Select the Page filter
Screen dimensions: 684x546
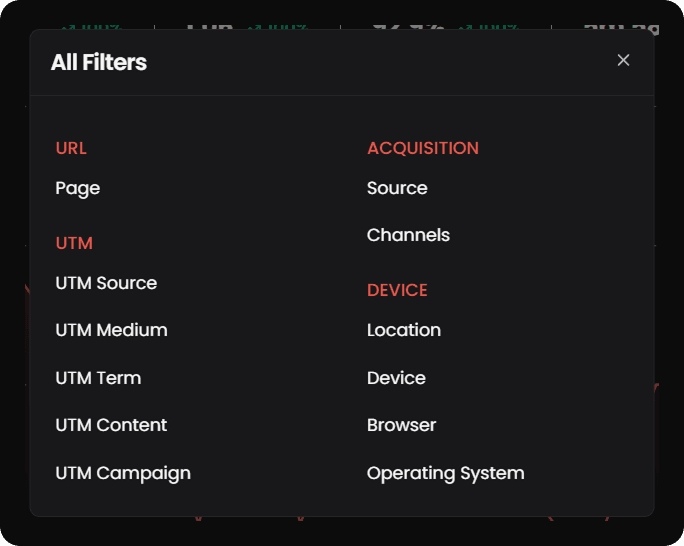[78, 188]
